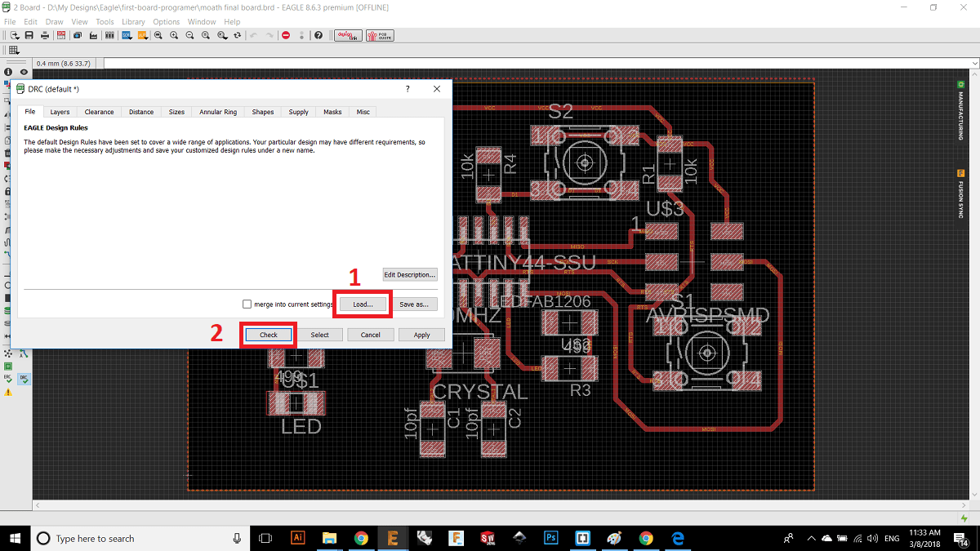The image size is (980, 551).
Task: Switch to the Masks tab in DRC
Action: (x=332, y=112)
